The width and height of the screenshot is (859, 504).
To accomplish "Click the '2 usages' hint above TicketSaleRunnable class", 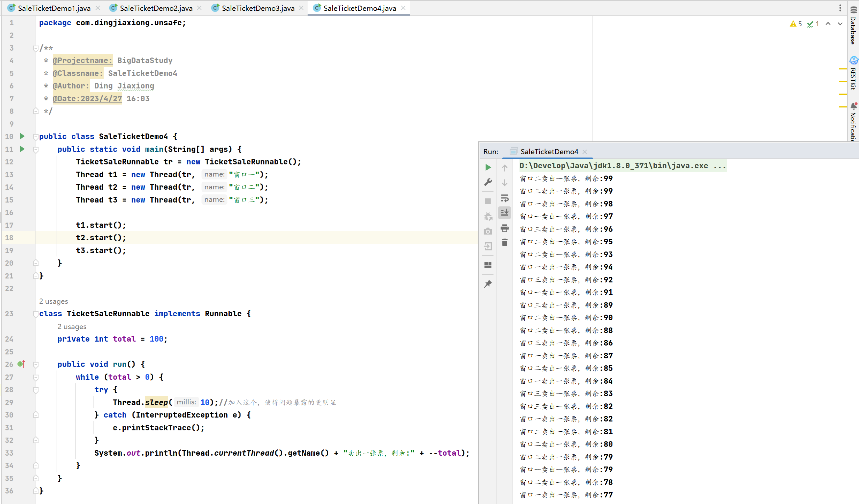I will tap(54, 301).
